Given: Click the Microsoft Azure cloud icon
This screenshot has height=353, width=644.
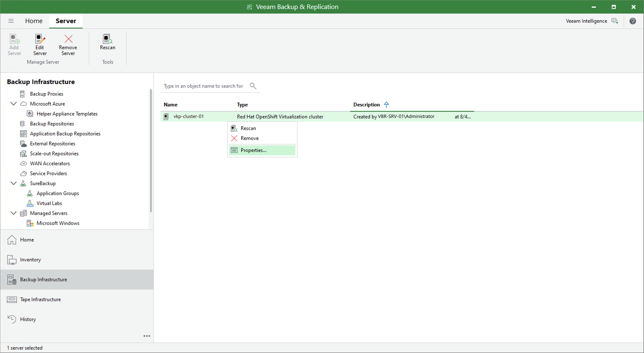Looking at the screenshot, I should pos(24,104).
